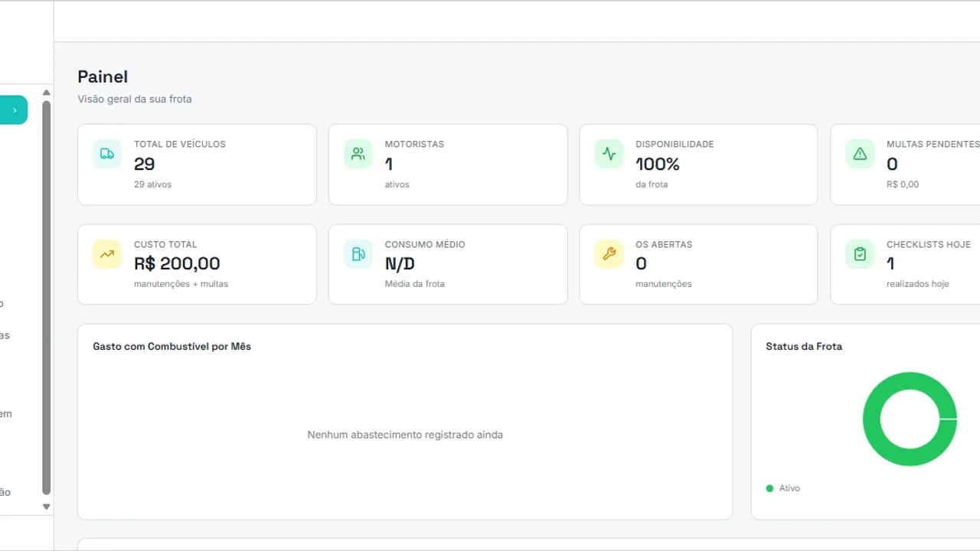Select the '0' value under OS Abertas
The image size is (980, 551).
click(641, 263)
